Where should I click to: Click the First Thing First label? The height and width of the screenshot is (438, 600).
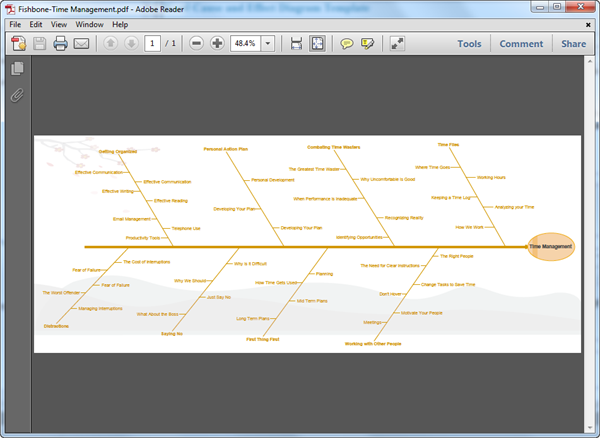[263, 339]
